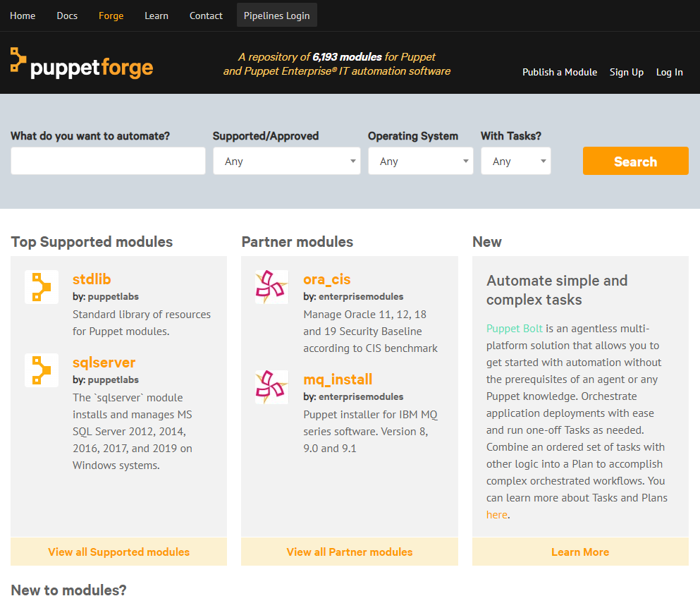
Task: Click the Pipelines Login button
Action: click(x=277, y=16)
